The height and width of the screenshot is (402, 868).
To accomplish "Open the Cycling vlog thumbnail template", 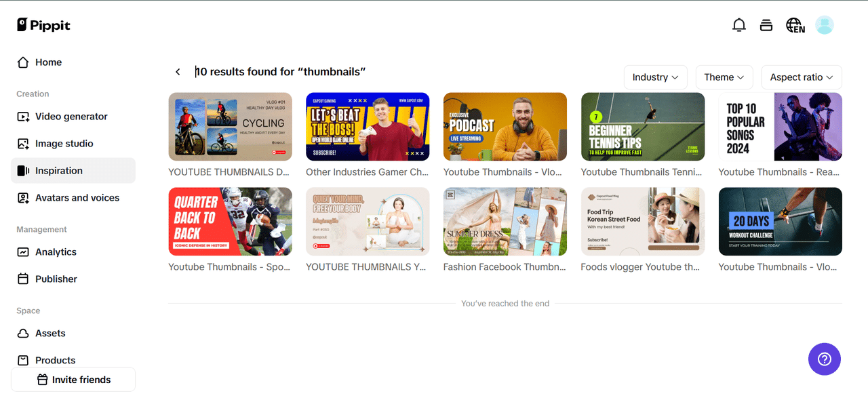I will (230, 127).
